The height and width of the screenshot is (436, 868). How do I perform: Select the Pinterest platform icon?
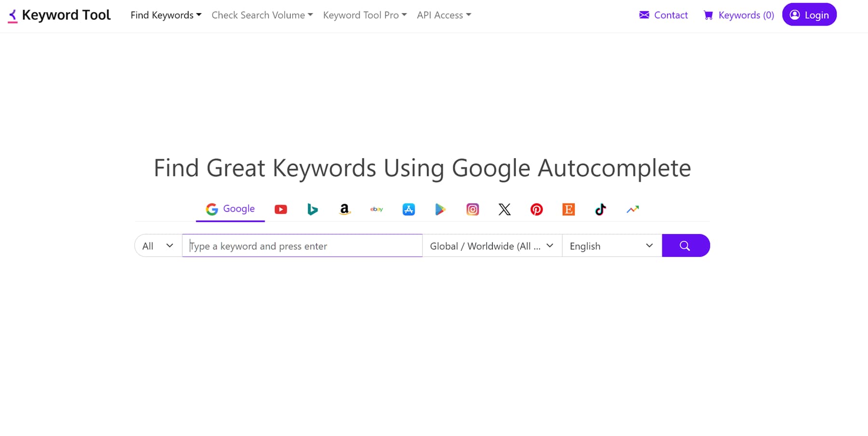[x=536, y=209]
